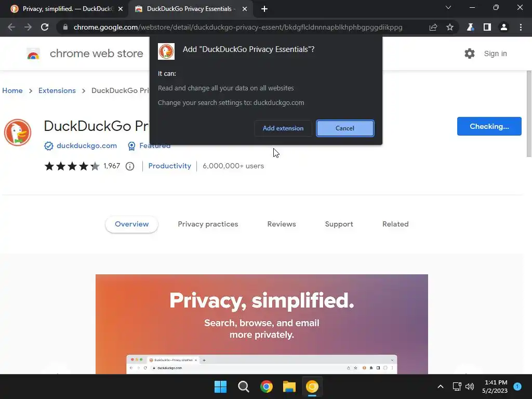Open a new browser tab
This screenshot has width=532, height=399.
264,9
